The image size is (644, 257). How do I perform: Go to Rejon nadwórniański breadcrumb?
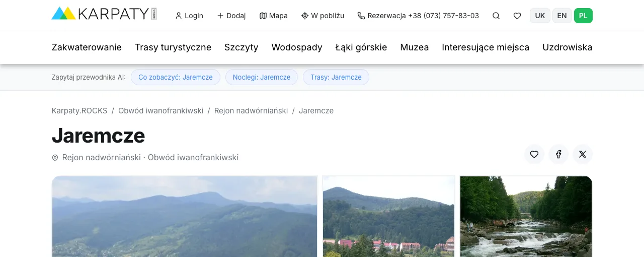[x=251, y=110]
